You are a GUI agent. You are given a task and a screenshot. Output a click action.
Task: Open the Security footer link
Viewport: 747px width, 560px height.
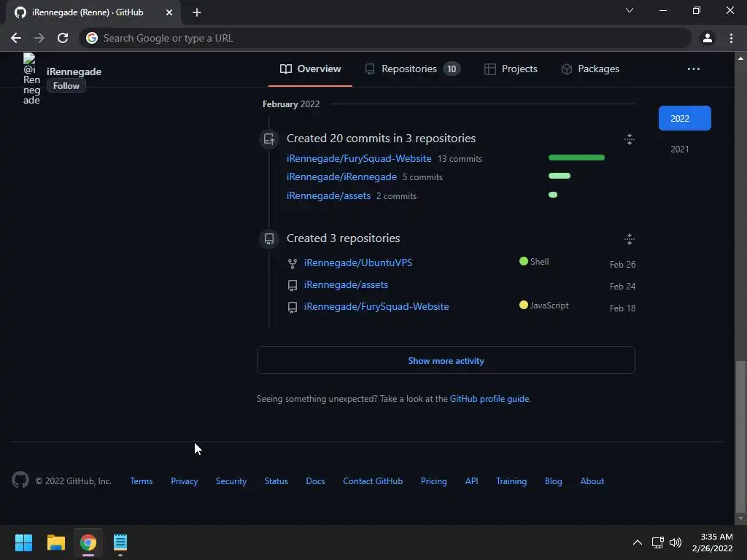[x=231, y=481]
